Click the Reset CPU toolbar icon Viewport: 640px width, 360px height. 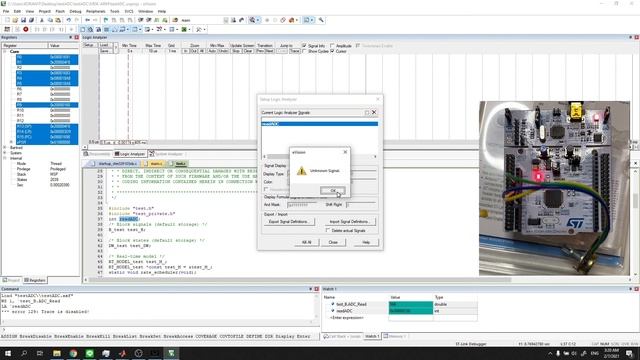pos(7,29)
